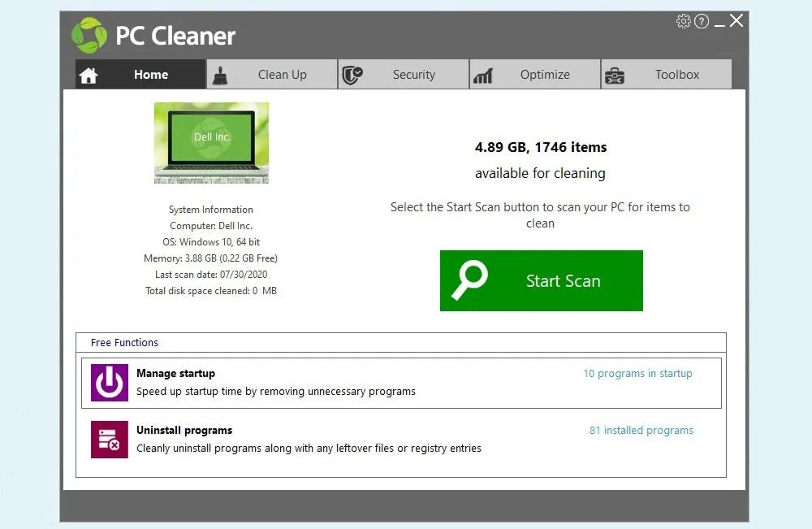Open the 81 installed programs link

(x=641, y=431)
